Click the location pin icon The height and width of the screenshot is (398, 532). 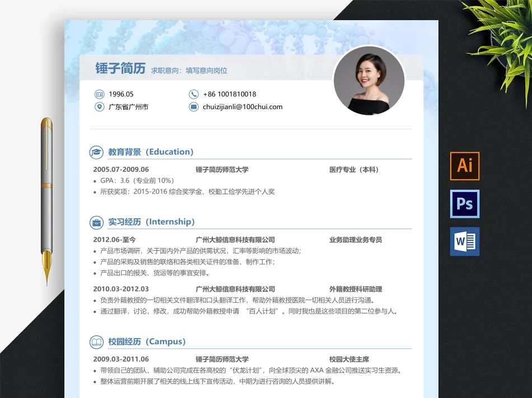[x=100, y=107]
